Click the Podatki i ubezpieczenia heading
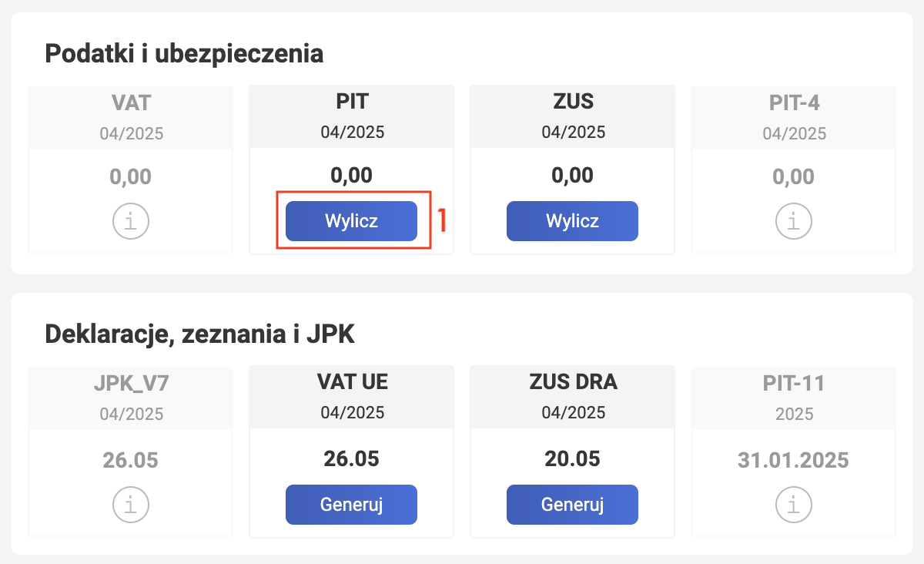The width and height of the screenshot is (924, 564). point(184,55)
